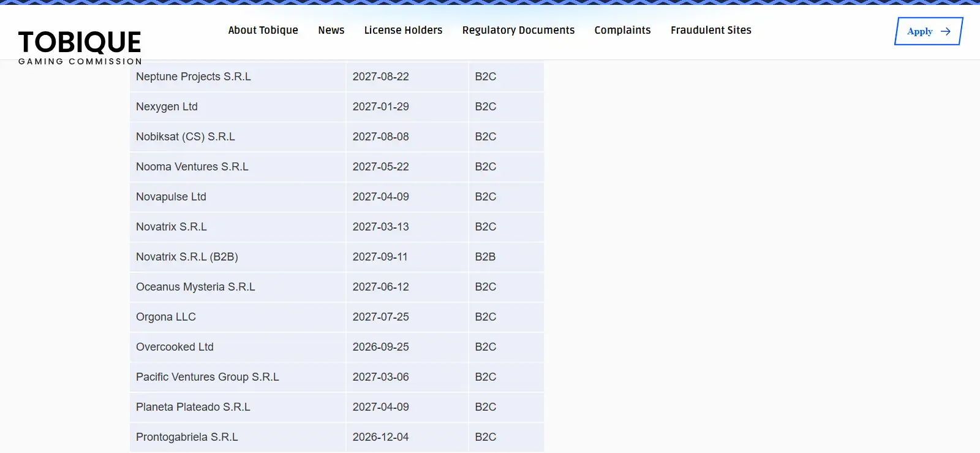Click the Tobique Gaming Commission logo
Image resolution: width=980 pixels, height=453 pixels.
pos(80,47)
